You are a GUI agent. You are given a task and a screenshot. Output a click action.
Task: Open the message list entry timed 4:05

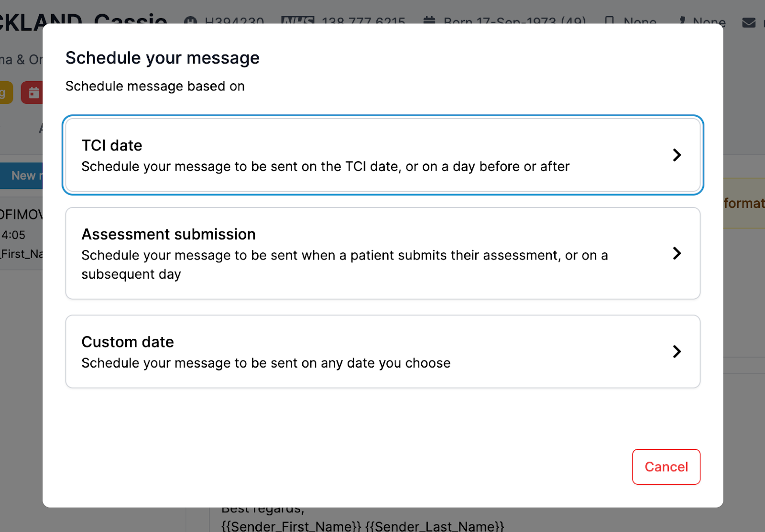[21, 234]
